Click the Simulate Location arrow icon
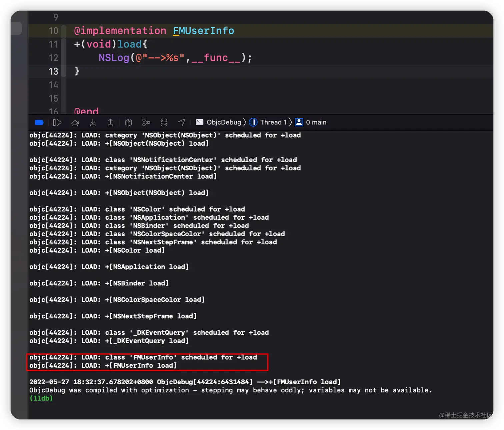Viewport: 504px width, 430px height. pyautogui.click(x=181, y=122)
